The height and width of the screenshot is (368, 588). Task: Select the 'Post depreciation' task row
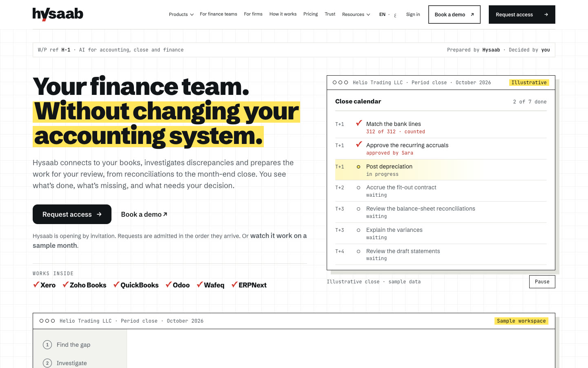click(x=441, y=170)
